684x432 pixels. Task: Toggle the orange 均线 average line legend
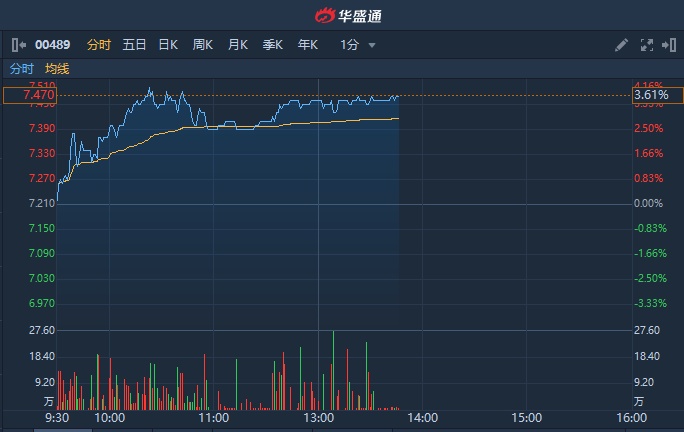[57, 69]
